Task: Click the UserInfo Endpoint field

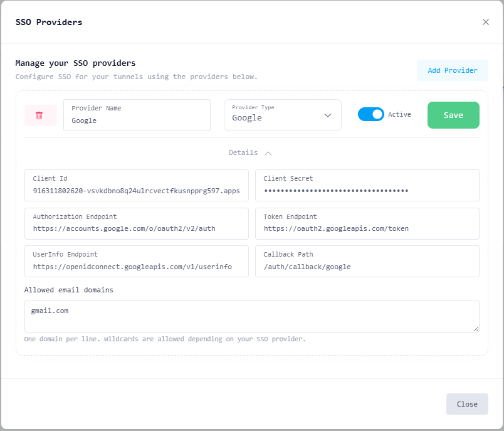Action: pyautogui.click(x=137, y=267)
